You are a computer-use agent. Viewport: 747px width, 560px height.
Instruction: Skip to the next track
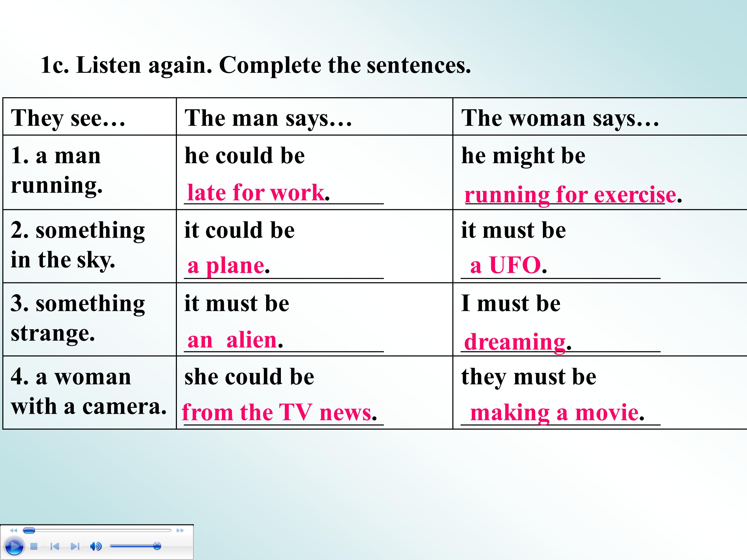point(75,546)
